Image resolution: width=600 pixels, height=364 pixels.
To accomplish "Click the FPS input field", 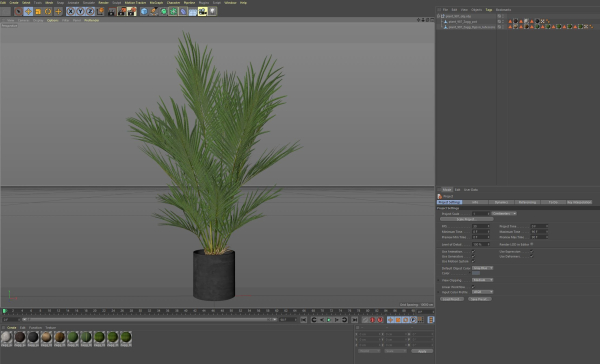I will click(481, 227).
